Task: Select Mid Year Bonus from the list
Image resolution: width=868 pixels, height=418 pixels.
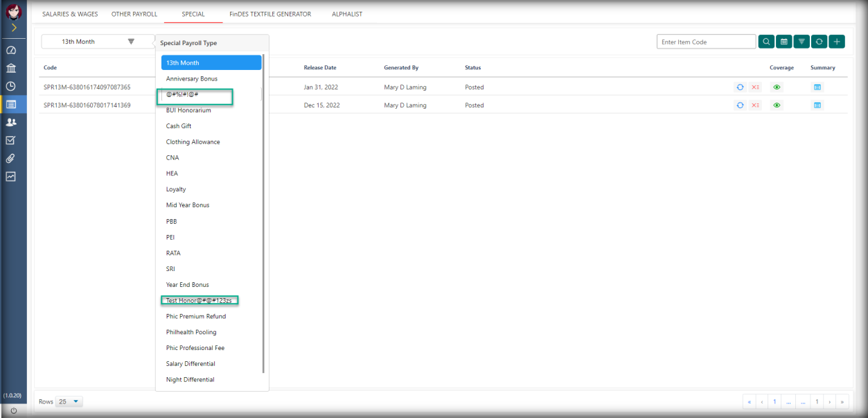Action: (x=188, y=205)
